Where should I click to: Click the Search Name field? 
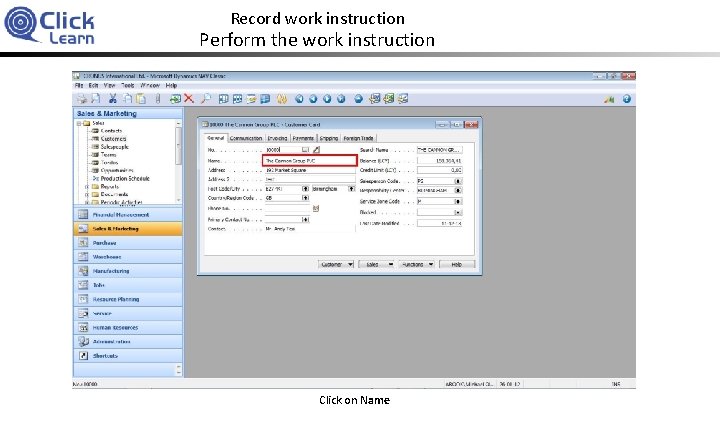tap(439, 150)
